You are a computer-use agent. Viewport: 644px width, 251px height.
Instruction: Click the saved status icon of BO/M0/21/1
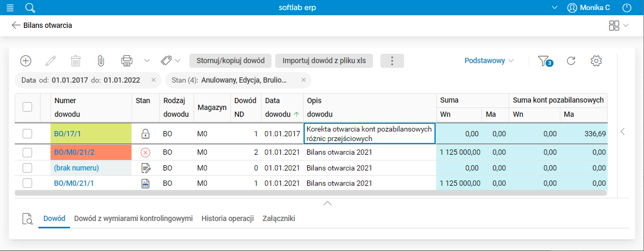point(146,183)
